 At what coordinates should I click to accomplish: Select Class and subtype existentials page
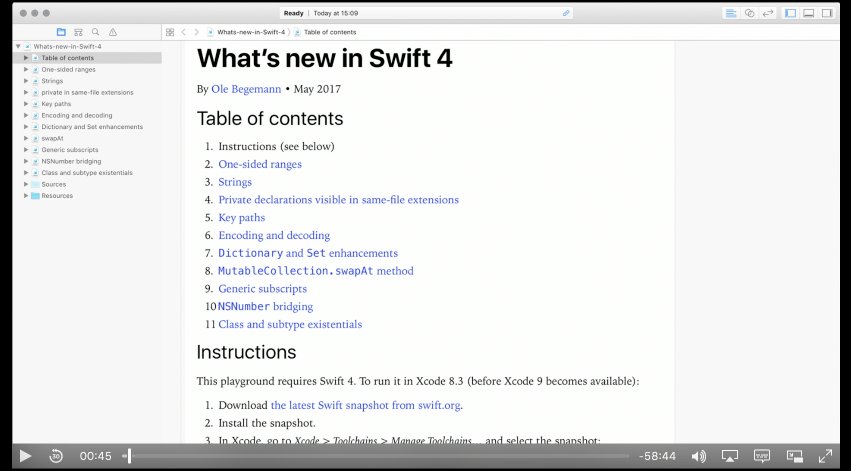pos(87,173)
